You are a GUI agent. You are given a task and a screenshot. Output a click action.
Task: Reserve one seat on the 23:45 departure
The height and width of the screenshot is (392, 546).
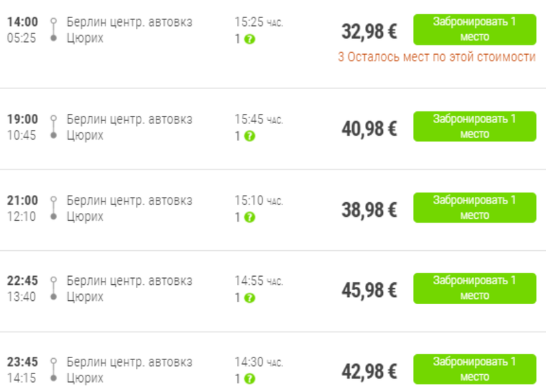474,369
